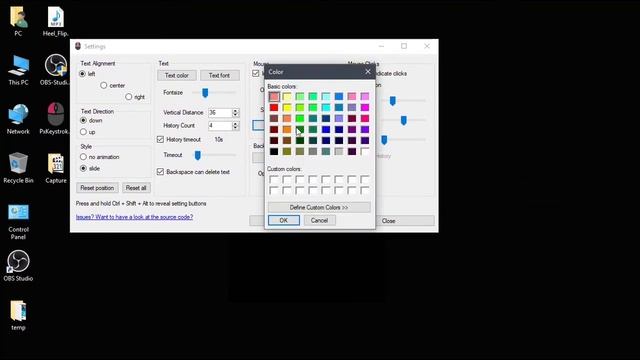Select the no animation style
Screen dimensions: 640x360
point(83,157)
